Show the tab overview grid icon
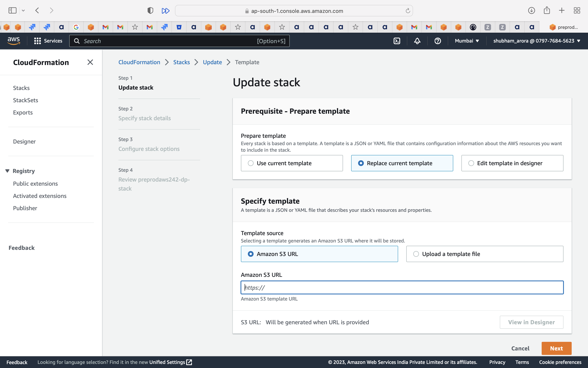This screenshot has height=368, width=588. pyautogui.click(x=577, y=10)
